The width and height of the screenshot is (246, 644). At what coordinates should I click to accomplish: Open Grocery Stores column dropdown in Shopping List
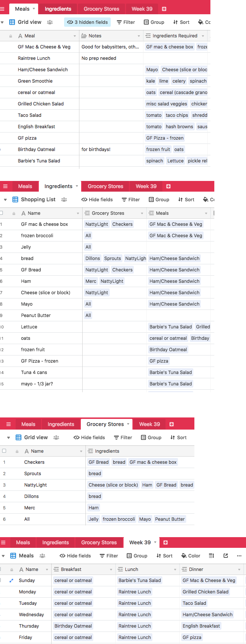142,213
